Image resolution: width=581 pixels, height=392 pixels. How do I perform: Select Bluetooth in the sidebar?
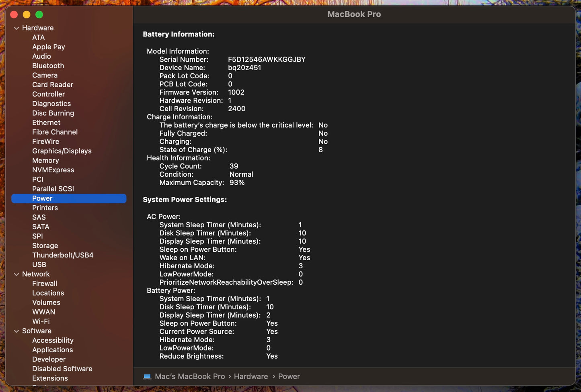48,66
